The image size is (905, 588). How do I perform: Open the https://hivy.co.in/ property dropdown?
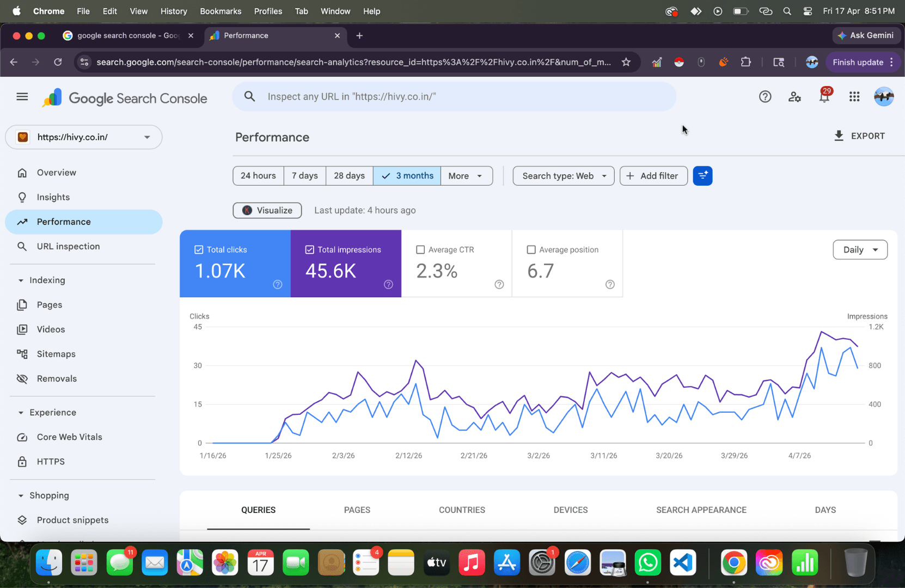coord(84,137)
